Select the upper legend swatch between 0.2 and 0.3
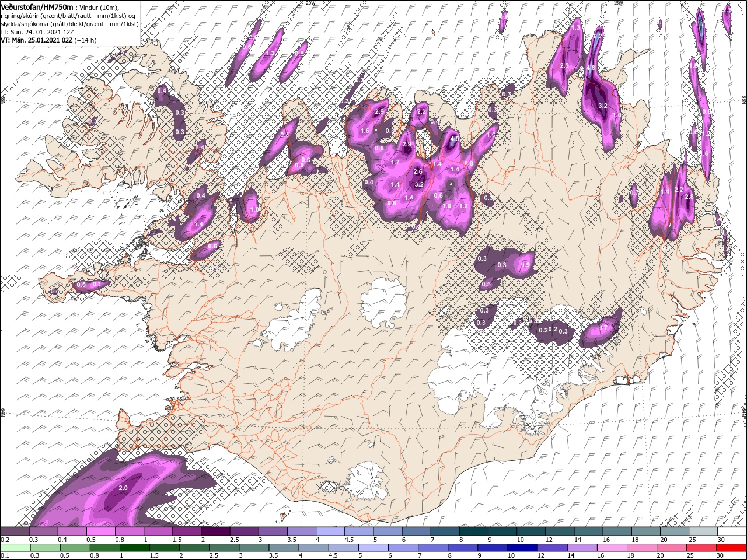 click(15, 531)
